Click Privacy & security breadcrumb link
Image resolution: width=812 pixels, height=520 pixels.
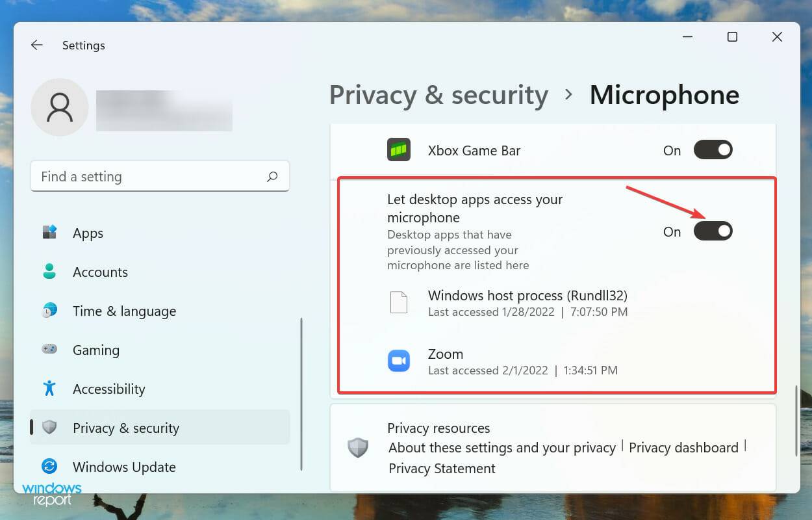coord(438,95)
